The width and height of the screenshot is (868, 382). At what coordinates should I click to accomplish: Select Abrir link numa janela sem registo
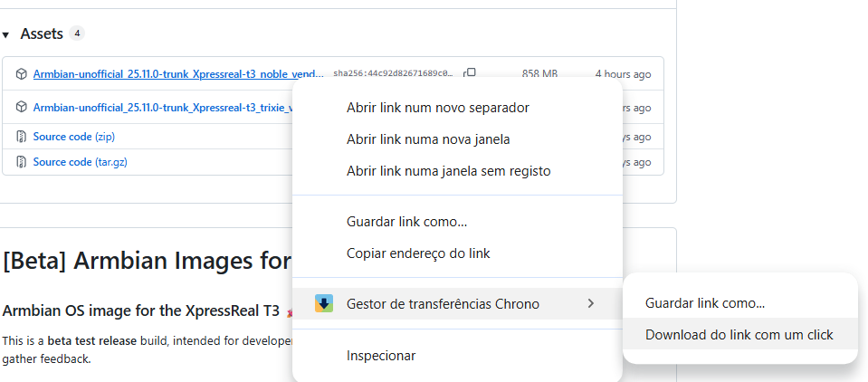click(457, 171)
